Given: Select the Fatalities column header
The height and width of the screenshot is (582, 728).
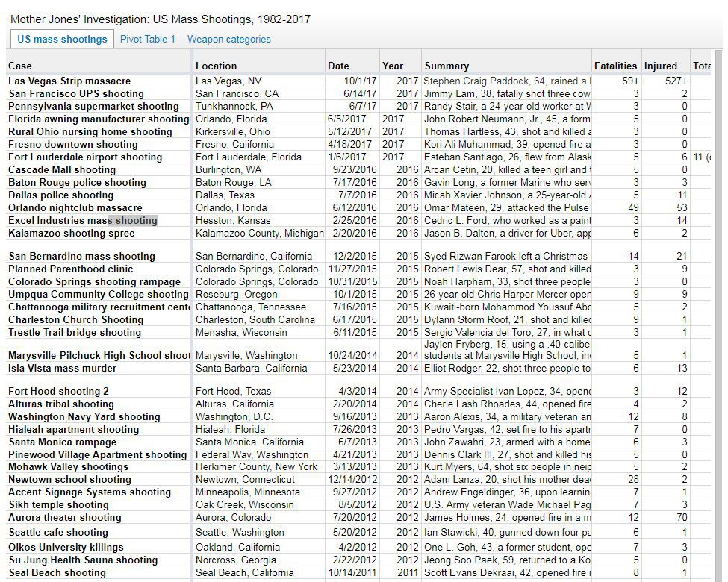Looking at the screenshot, I should (617, 66).
